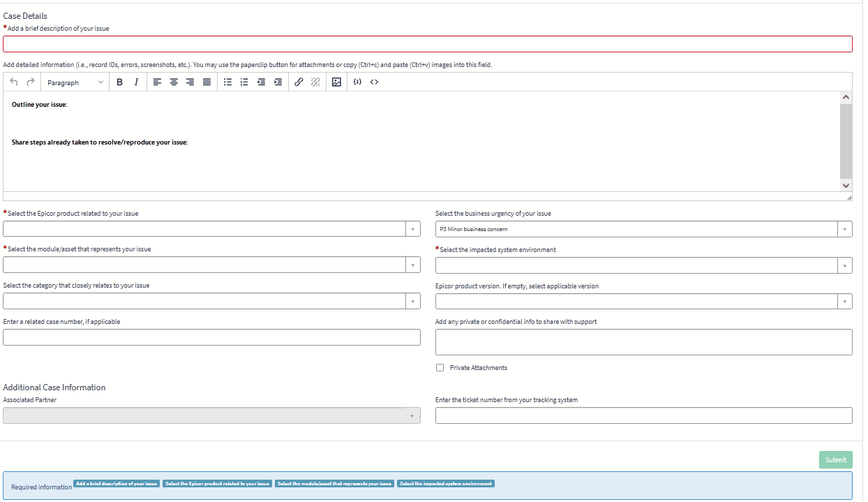Open the module/asset dropdown
This screenshot has height=502, width=868.
click(x=211, y=265)
